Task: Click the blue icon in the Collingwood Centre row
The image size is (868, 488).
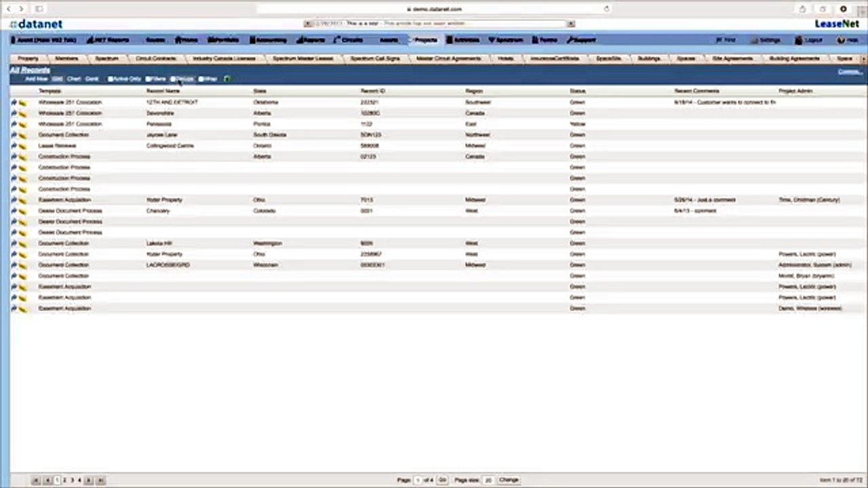Action: click(14, 146)
